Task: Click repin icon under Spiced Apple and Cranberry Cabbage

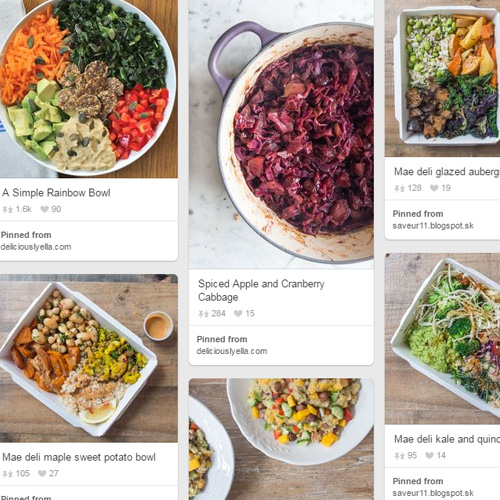Action: [x=203, y=314]
